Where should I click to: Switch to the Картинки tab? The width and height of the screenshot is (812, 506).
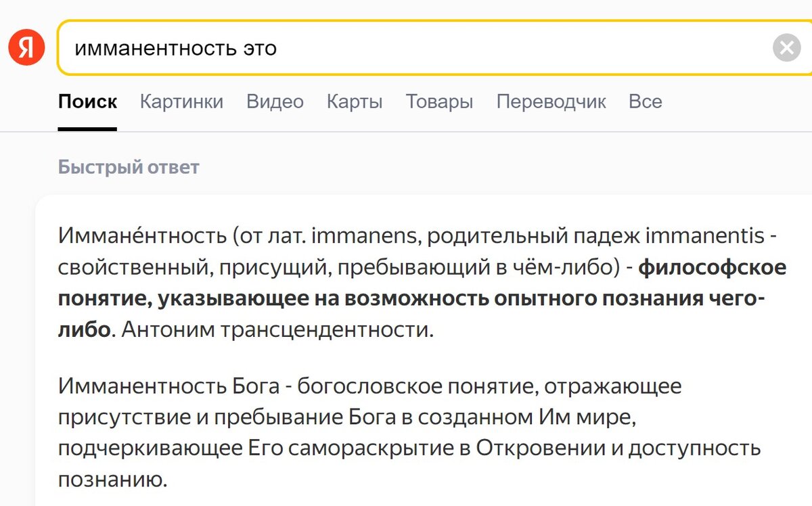[x=181, y=101]
